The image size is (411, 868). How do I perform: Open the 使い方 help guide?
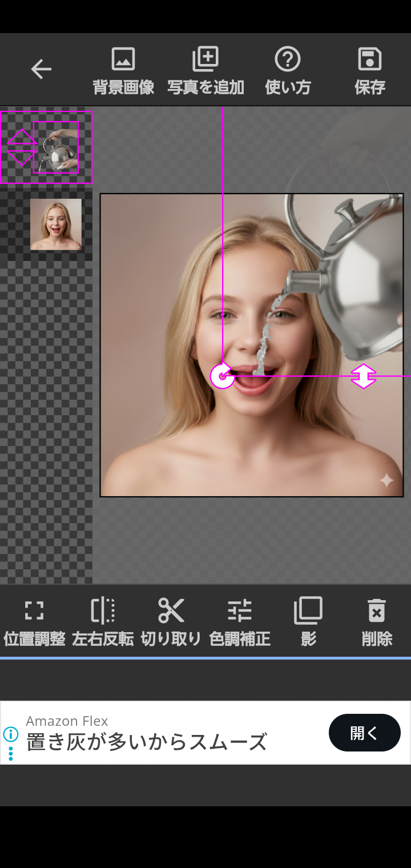pyautogui.click(x=288, y=71)
